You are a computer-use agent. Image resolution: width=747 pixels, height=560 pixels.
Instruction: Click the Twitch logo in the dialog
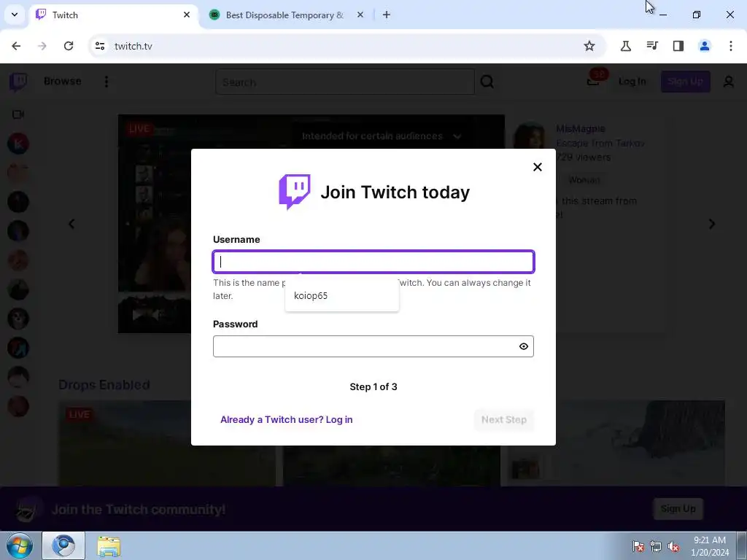pyautogui.click(x=295, y=192)
